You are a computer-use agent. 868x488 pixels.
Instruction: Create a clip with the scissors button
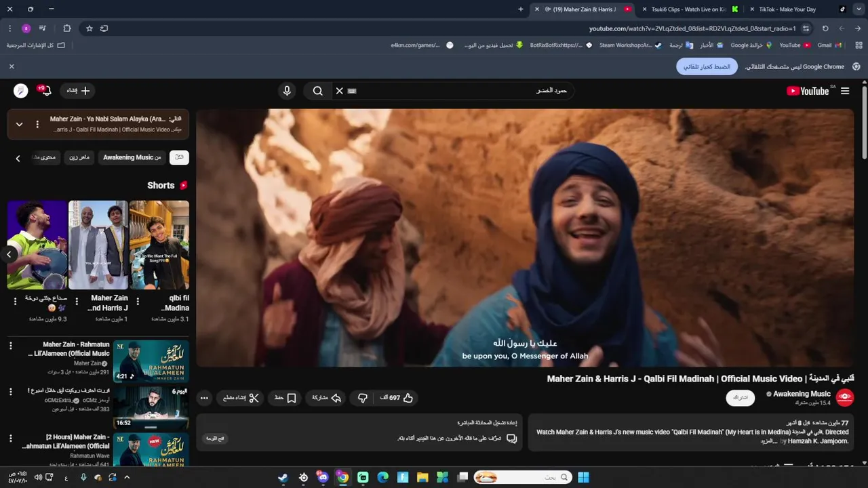tap(241, 398)
